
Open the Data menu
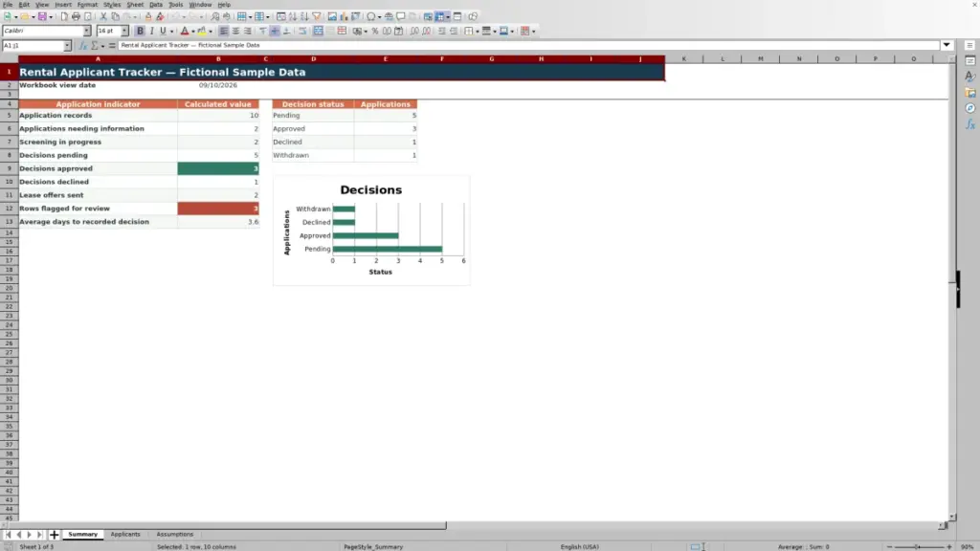tap(156, 5)
